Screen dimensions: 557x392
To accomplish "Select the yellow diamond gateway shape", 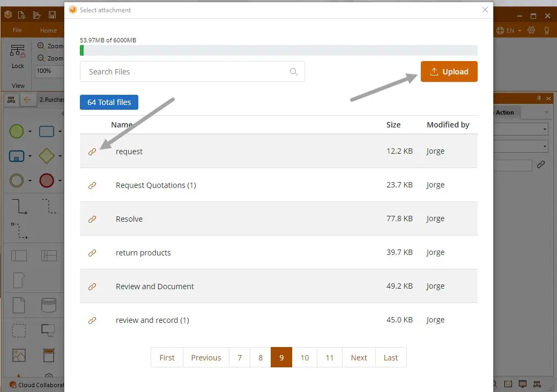I will point(47,156).
